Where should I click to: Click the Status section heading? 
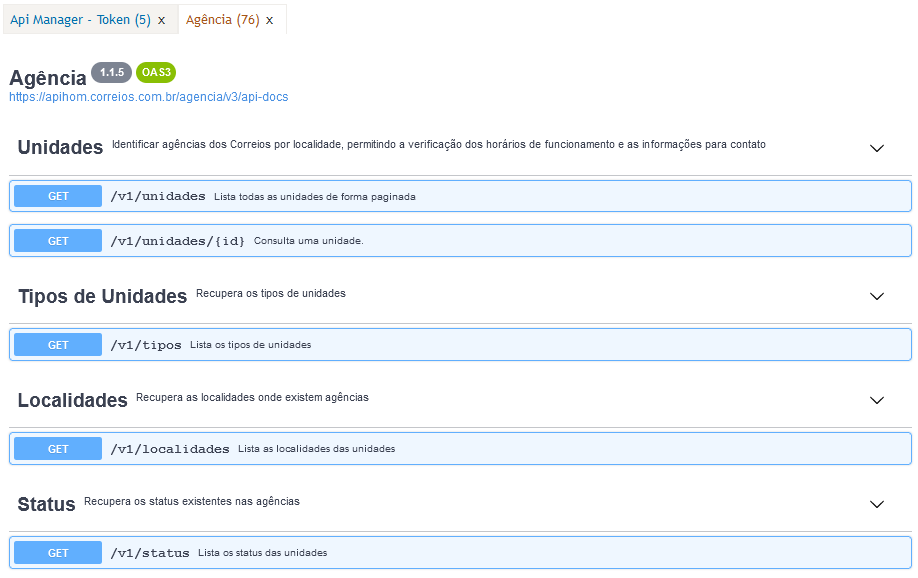tap(46, 504)
